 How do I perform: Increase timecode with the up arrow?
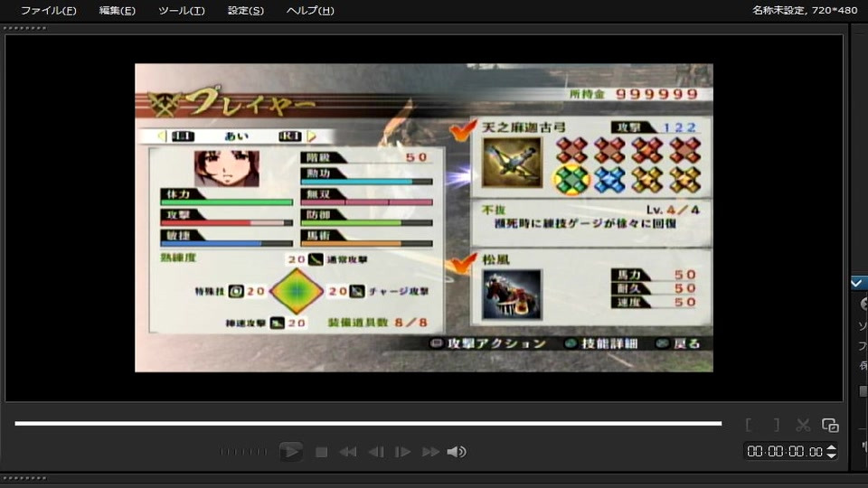[x=831, y=447]
